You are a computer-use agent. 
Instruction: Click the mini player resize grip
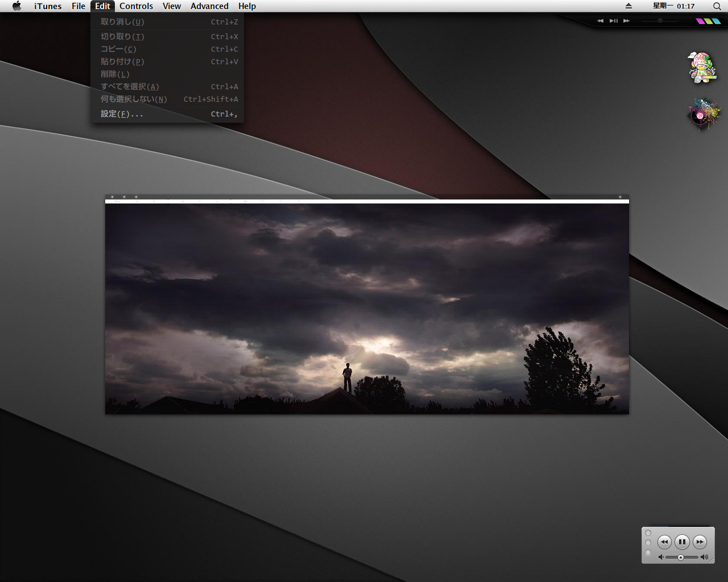point(712,561)
